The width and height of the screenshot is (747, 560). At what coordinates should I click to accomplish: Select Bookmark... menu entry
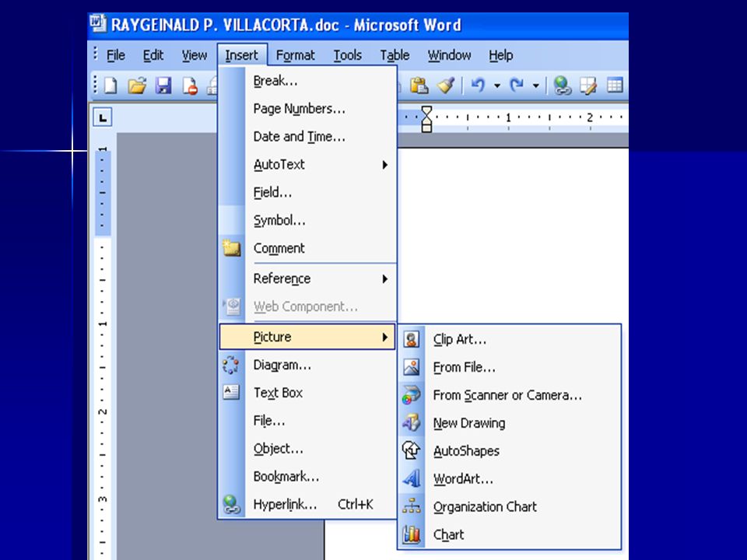click(307, 477)
